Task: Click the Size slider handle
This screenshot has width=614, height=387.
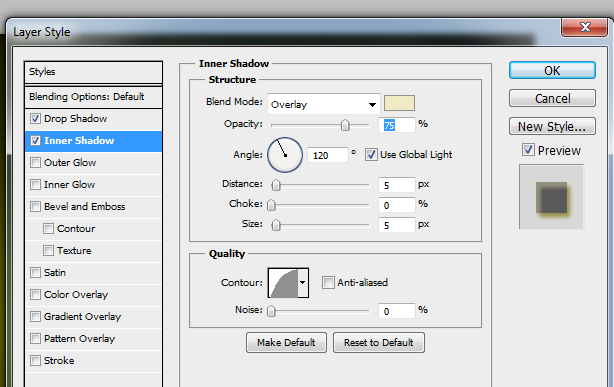Action: (276, 225)
